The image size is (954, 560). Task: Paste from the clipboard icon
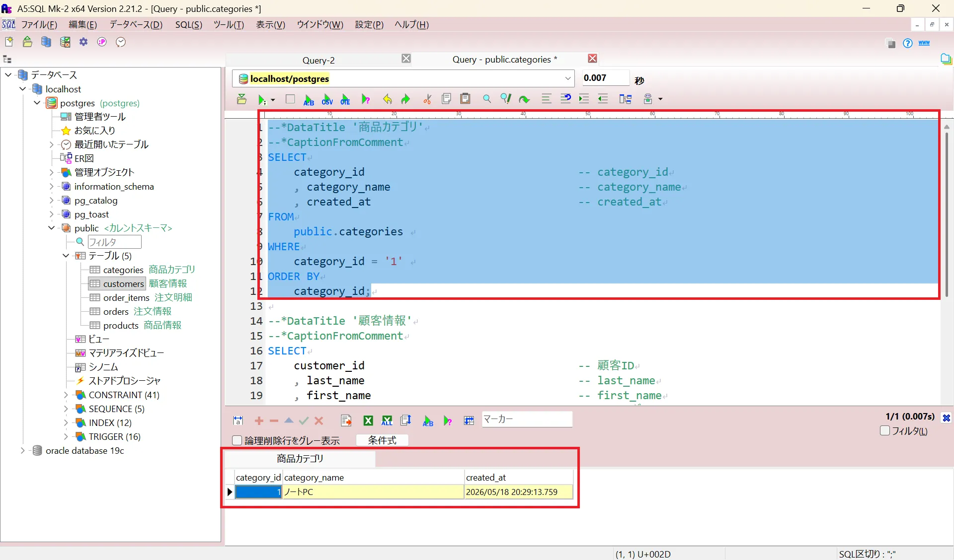[x=465, y=99]
